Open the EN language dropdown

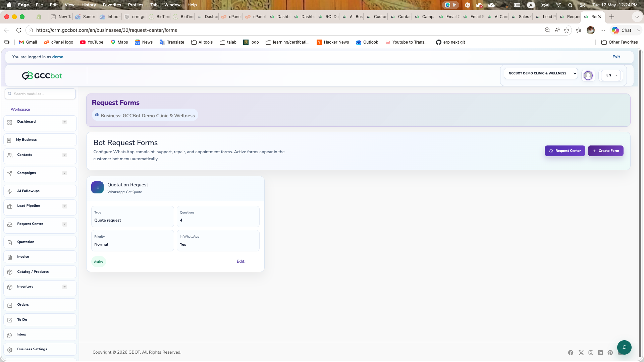click(x=611, y=75)
